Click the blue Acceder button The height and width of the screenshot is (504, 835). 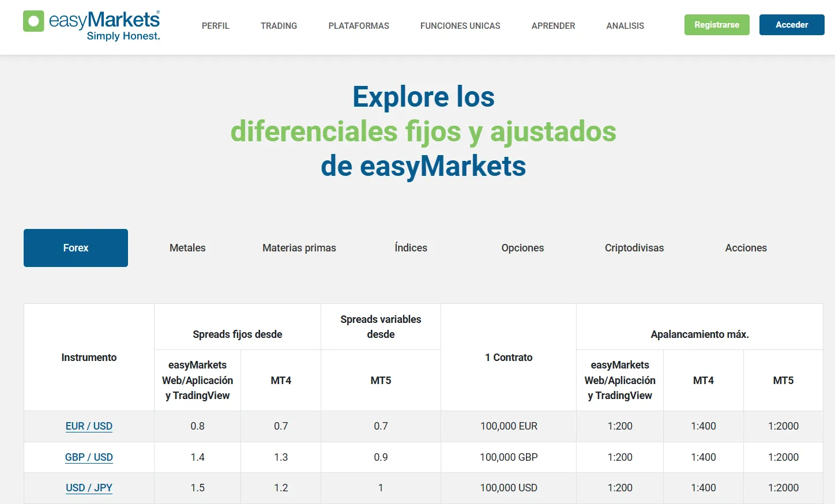(x=792, y=25)
